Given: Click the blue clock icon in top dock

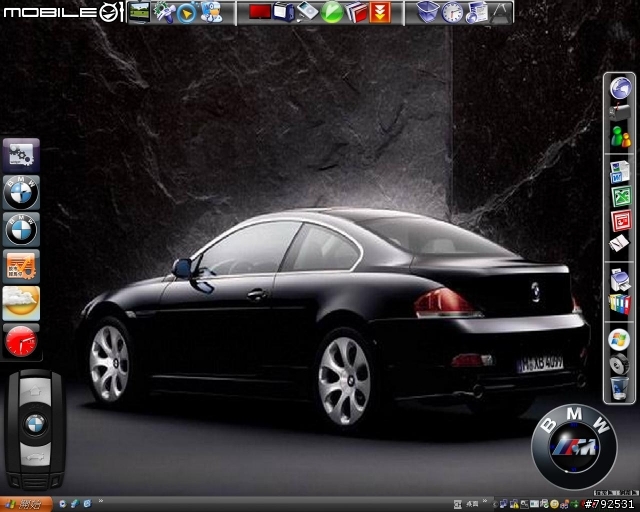Looking at the screenshot, I should 453,13.
